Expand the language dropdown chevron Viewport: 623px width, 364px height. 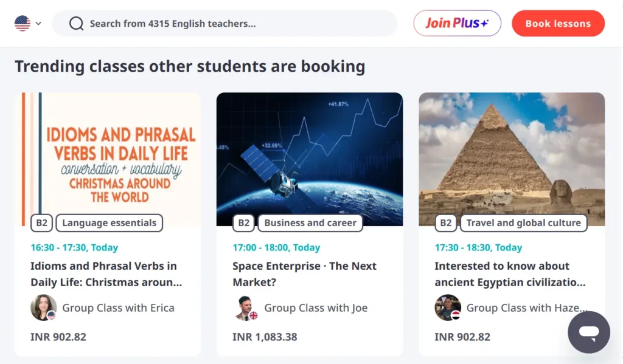click(38, 24)
